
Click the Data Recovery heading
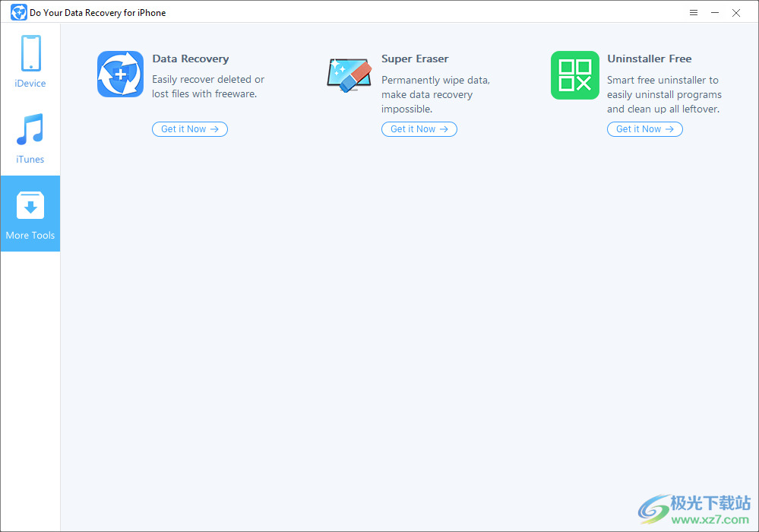(191, 59)
